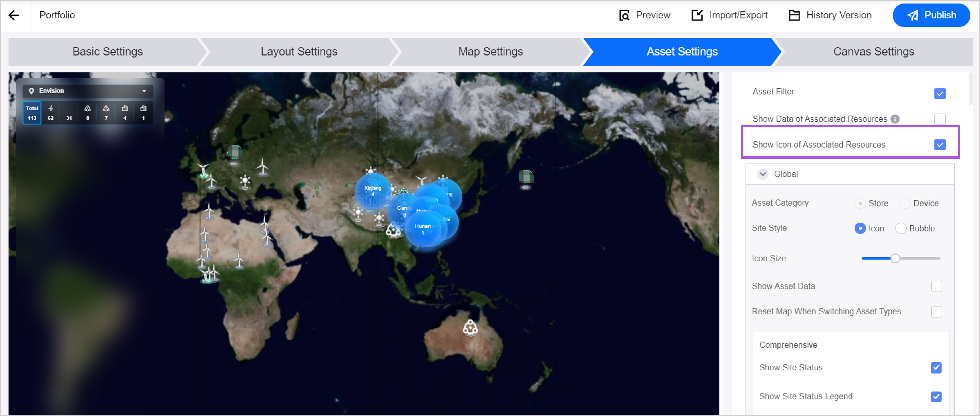980x416 pixels.
Task: Switch to the Map Settings tab
Action: 490,52
